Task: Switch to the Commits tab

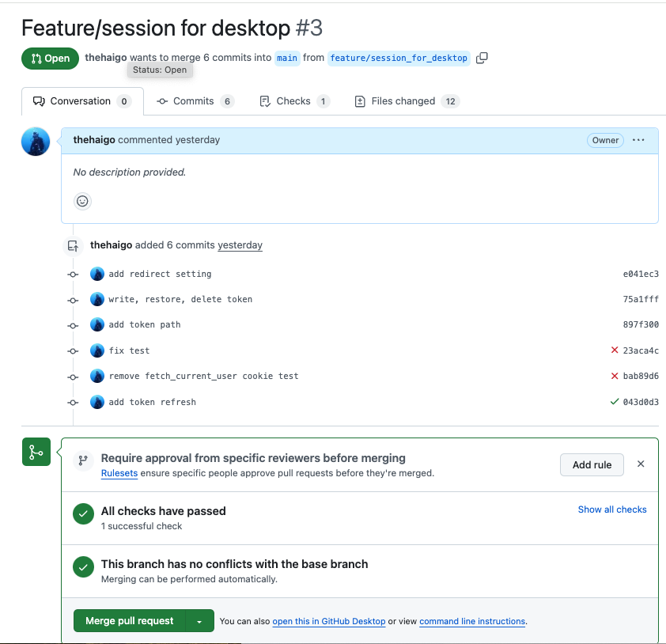Action: (x=195, y=101)
